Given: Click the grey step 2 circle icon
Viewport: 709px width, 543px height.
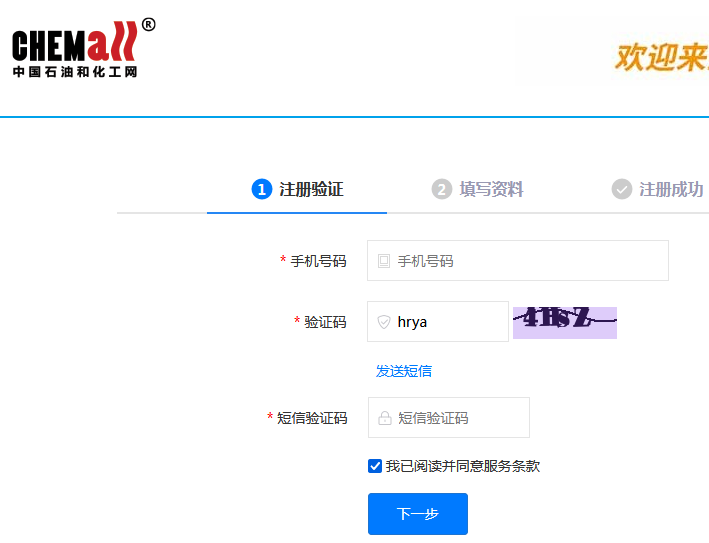Looking at the screenshot, I should coord(442,189).
